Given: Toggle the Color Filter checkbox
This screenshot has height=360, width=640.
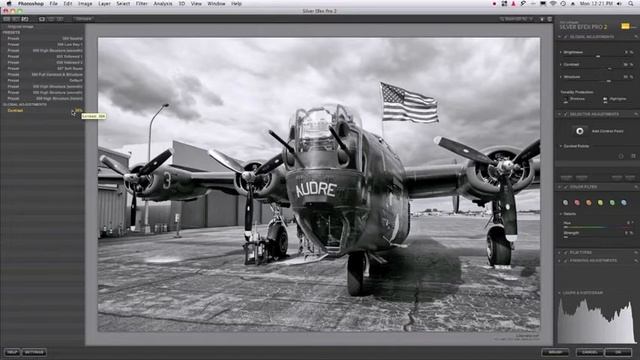Looking at the screenshot, I should point(566,187).
